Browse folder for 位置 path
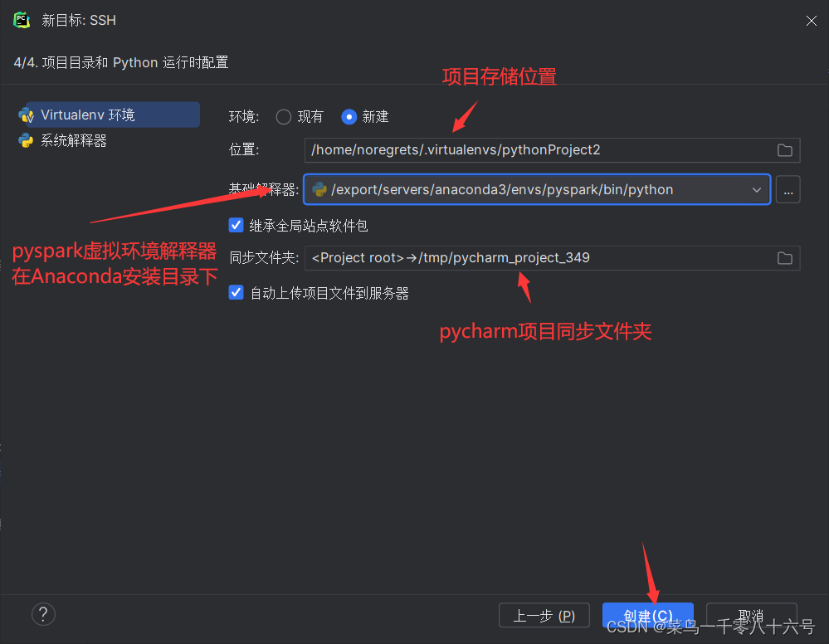 [784, 150]
